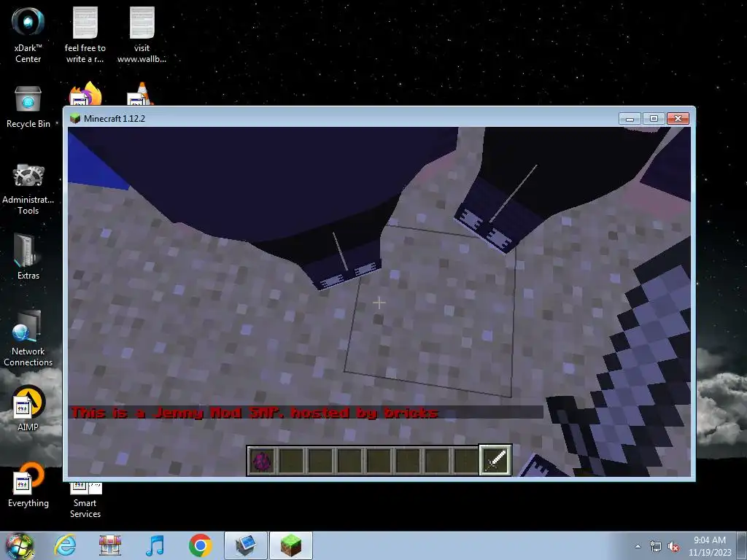Open Network Connections desktop icon

tap(28, 338)
